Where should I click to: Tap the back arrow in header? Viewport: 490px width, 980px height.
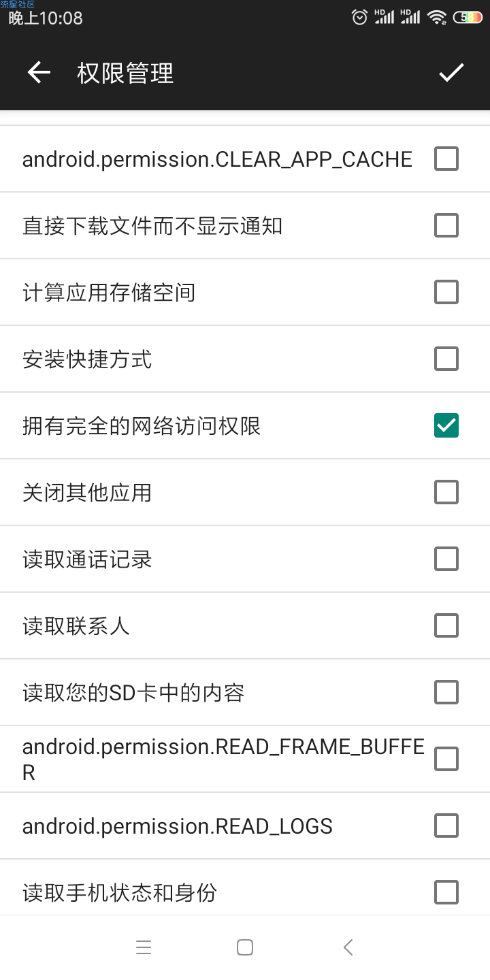[x=39, y=73]
